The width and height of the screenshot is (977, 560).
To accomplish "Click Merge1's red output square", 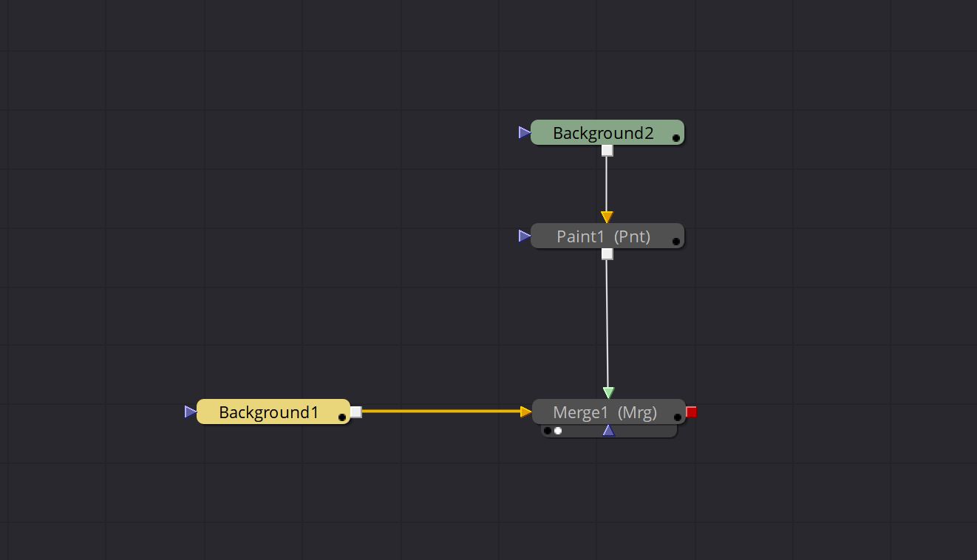I will tap(692, 412).
